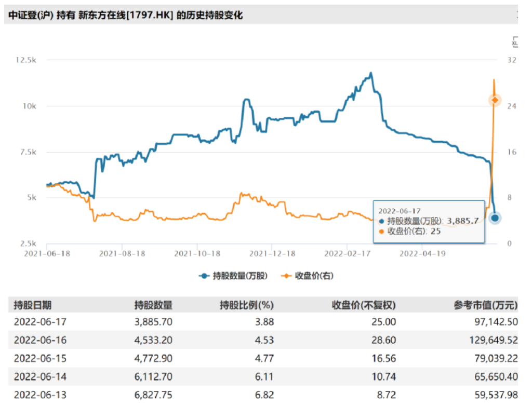The height and width of the screenshot is (406, 532).
Task: Click the holding ratio 4.77
Action: 264,358
